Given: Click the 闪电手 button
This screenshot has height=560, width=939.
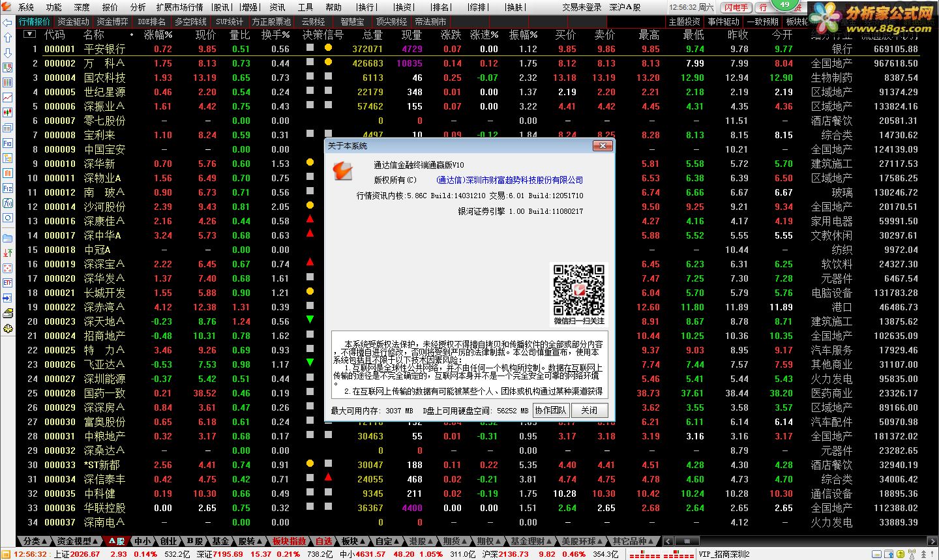Looking at the screenshot, I should (x=736, y=7).
